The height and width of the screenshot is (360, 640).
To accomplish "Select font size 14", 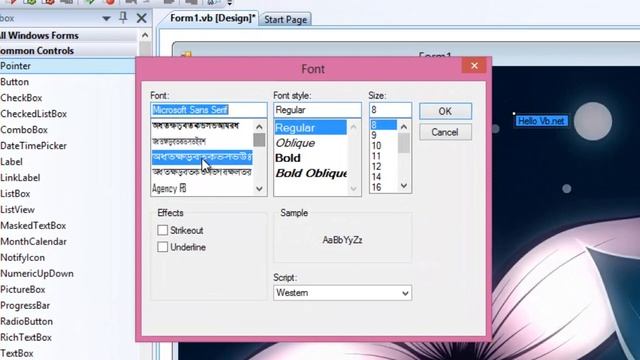I will [376, 177].
